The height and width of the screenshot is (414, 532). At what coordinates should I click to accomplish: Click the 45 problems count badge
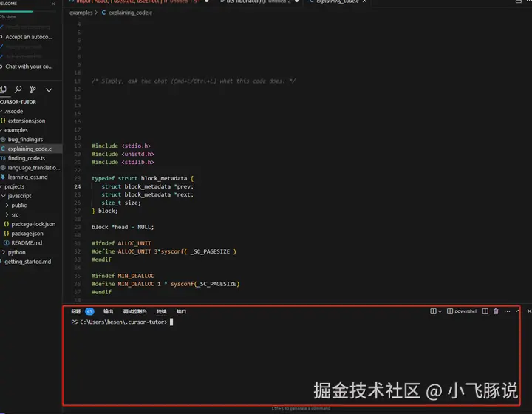[x=89, y=311]
